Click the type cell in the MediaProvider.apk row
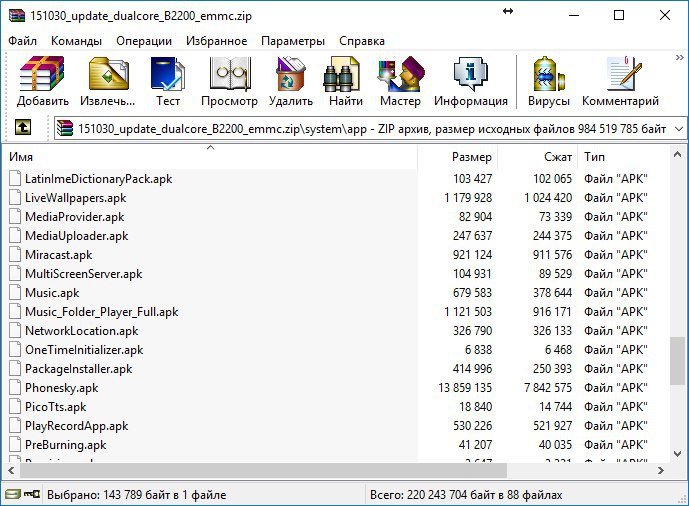Image resolution: width=689 pixels, height=506 pixels. [616, 216]
